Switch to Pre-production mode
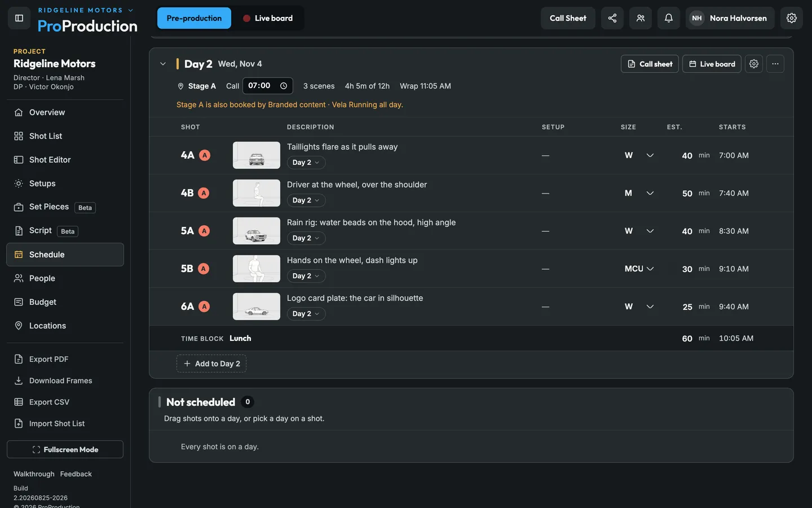 [194, 18]
